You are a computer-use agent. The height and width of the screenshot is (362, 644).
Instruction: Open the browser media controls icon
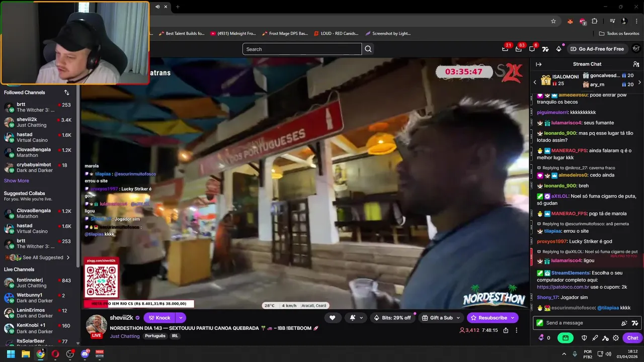click(612, 21)
